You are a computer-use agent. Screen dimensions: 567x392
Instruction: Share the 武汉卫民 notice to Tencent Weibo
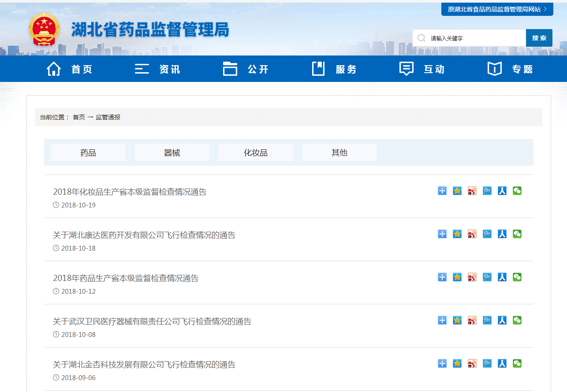[x=487, y=320]
